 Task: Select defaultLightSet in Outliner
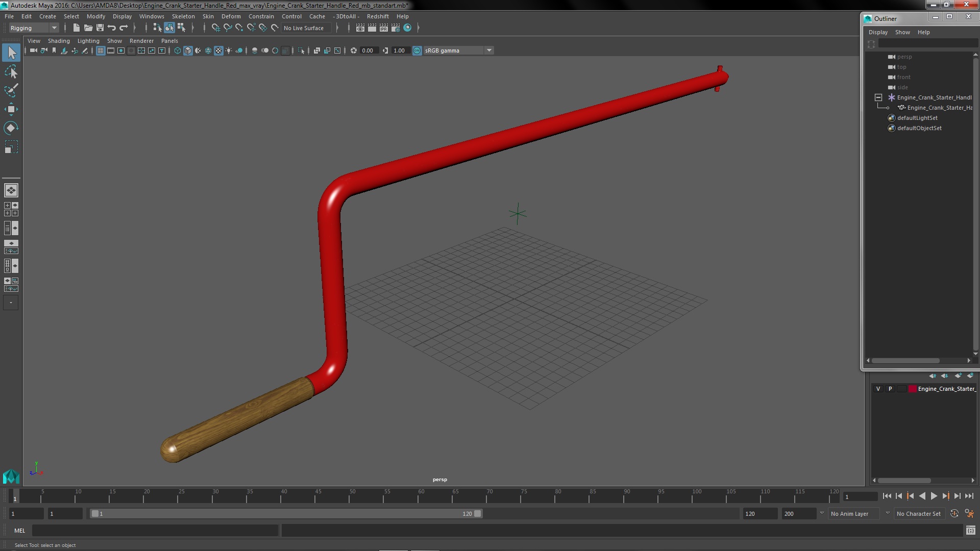[917, 118]
